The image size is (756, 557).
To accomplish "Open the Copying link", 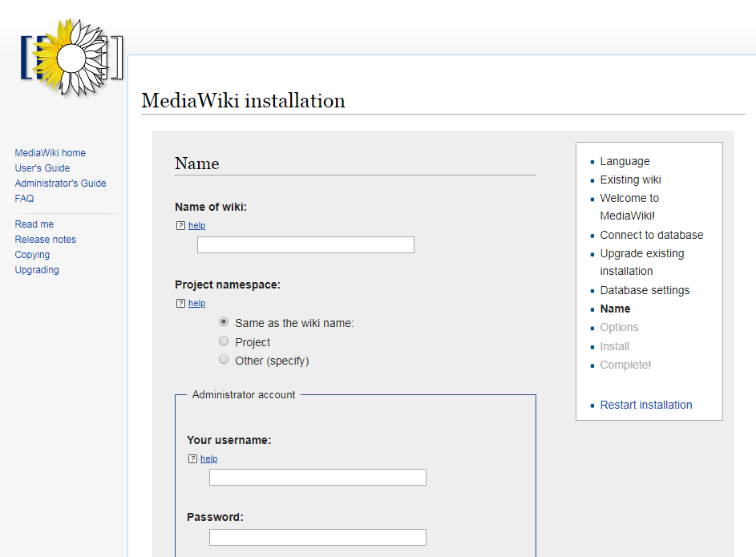I will (x=32, y=255).
